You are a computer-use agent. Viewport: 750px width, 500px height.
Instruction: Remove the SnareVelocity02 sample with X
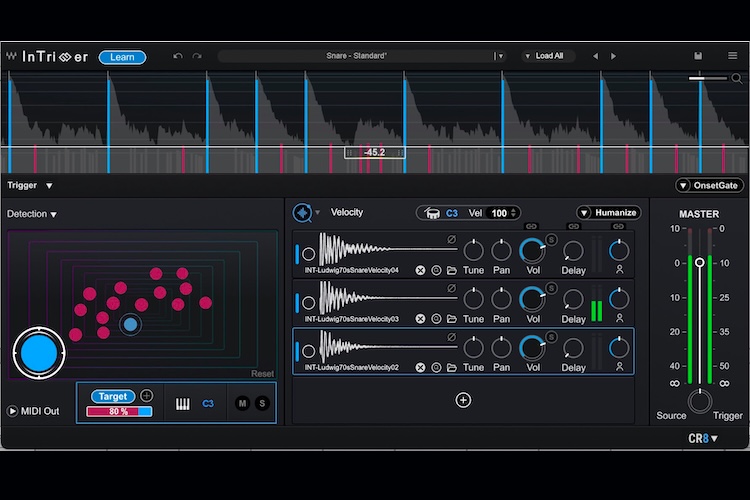[420, 367]
